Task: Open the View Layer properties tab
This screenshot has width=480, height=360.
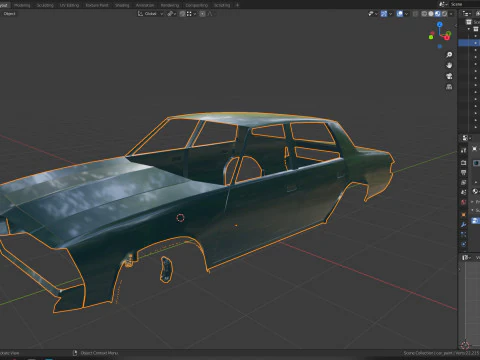Action: (x=463, y=183)
